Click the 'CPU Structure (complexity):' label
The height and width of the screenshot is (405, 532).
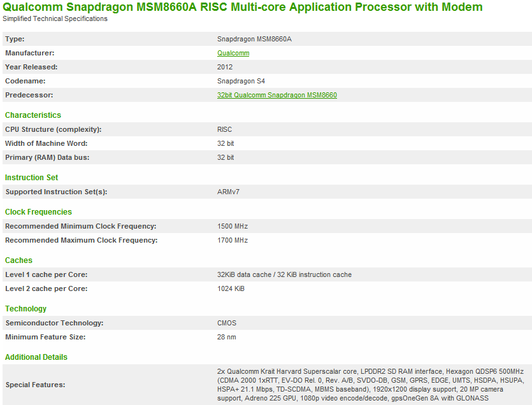click(x=54, y=129)
